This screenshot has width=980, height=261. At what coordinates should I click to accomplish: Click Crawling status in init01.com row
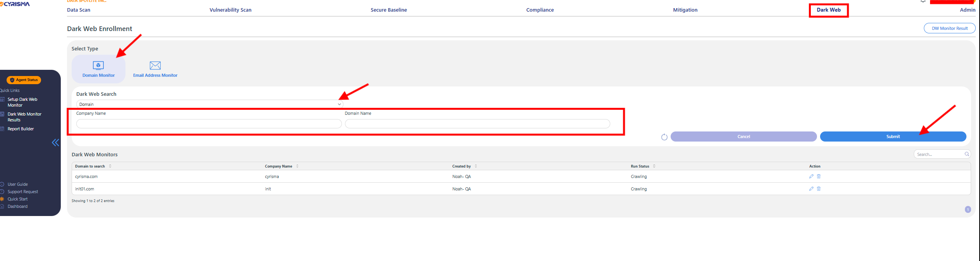tap(639, 189)
